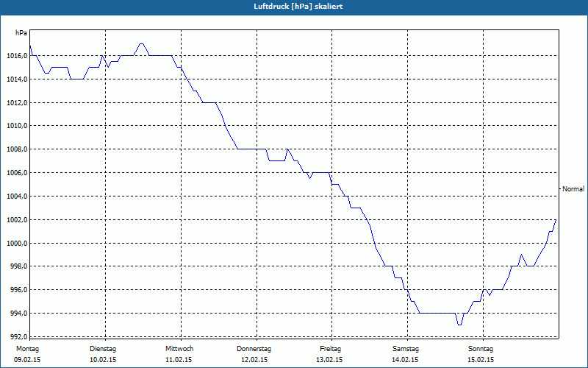Click the chart title 'Luftdruck [hPa] skaliert'
This screenshot has width=588, height=368.
(298, 7)
